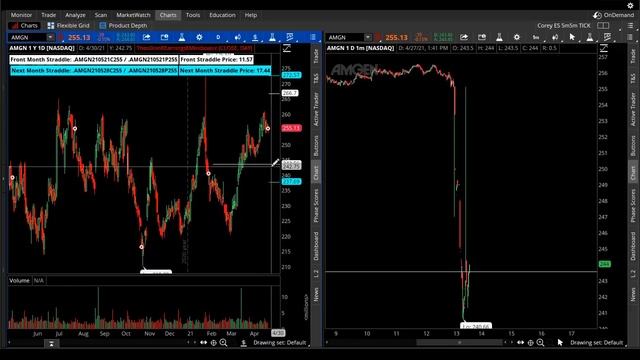Click right chart horizontal time scrollbar
Image resolution: width=640 pixels, height=360 pixels.
click(459, 343)
